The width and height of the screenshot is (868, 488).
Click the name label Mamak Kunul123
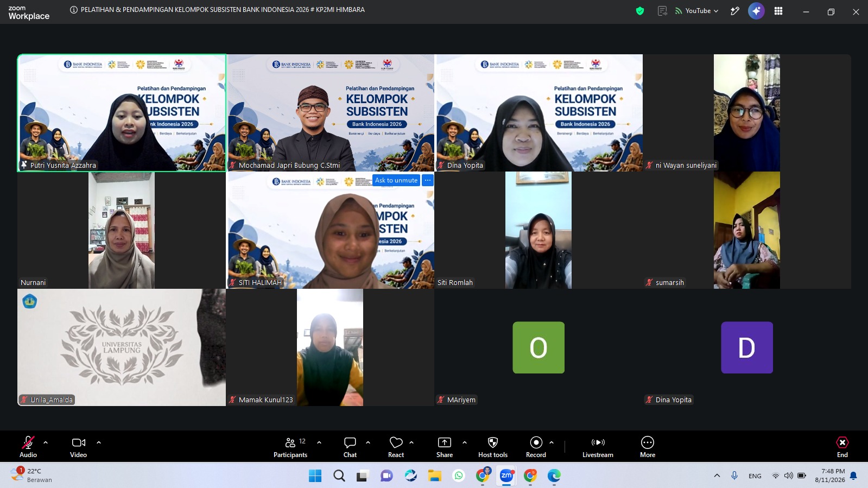[x=266, y=400]
